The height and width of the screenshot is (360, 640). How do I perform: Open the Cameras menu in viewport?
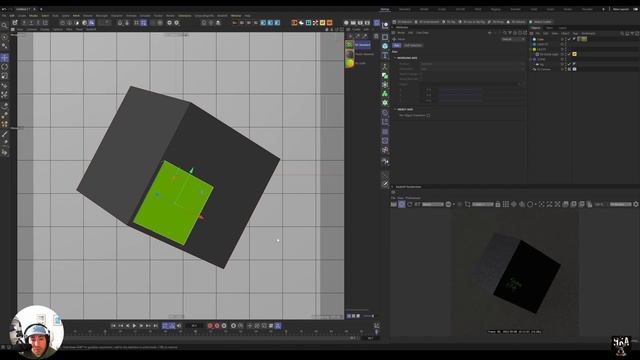coord(32,29)
